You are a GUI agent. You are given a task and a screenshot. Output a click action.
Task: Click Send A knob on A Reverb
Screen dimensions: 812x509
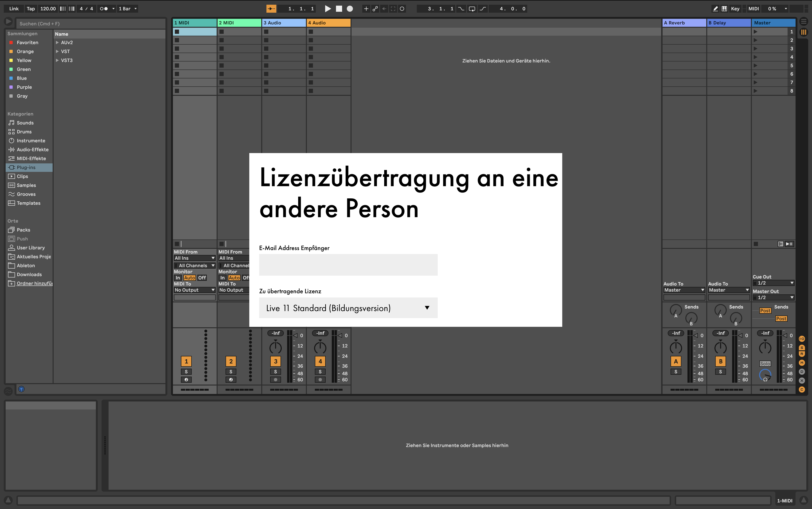tap(675, 310)
